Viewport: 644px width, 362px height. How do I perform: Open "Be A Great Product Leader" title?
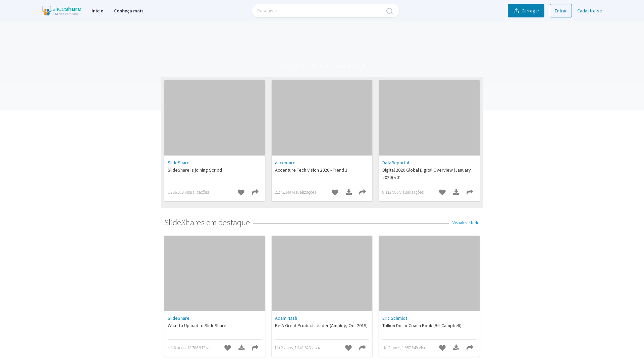[x=321, y=325]
